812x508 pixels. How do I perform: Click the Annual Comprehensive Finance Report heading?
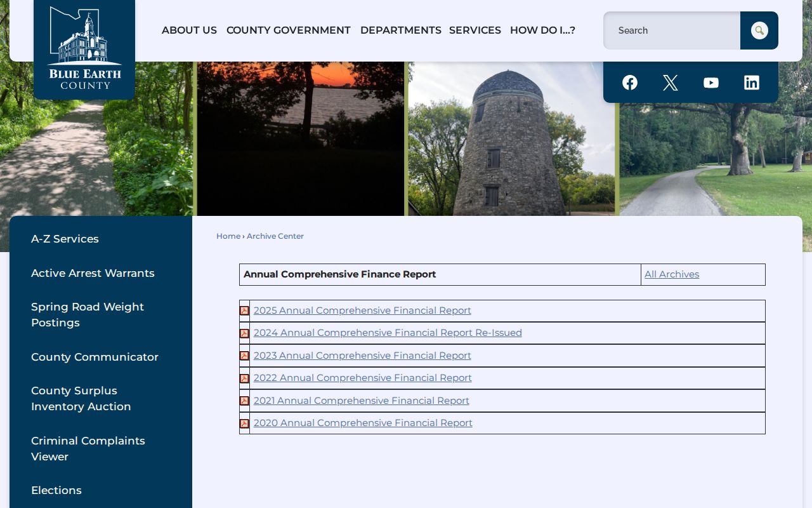coord(339,274)
